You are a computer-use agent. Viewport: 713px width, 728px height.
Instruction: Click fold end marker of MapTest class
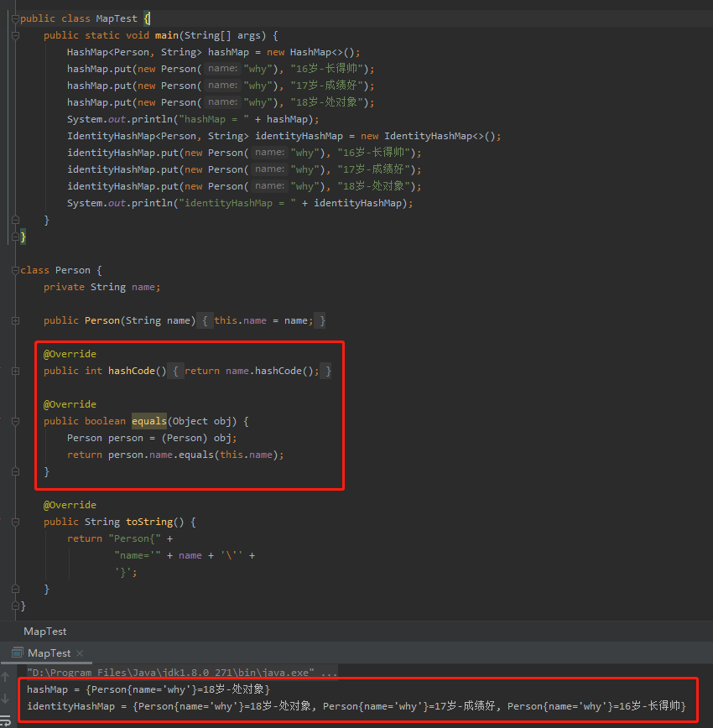tap(15, 237)
